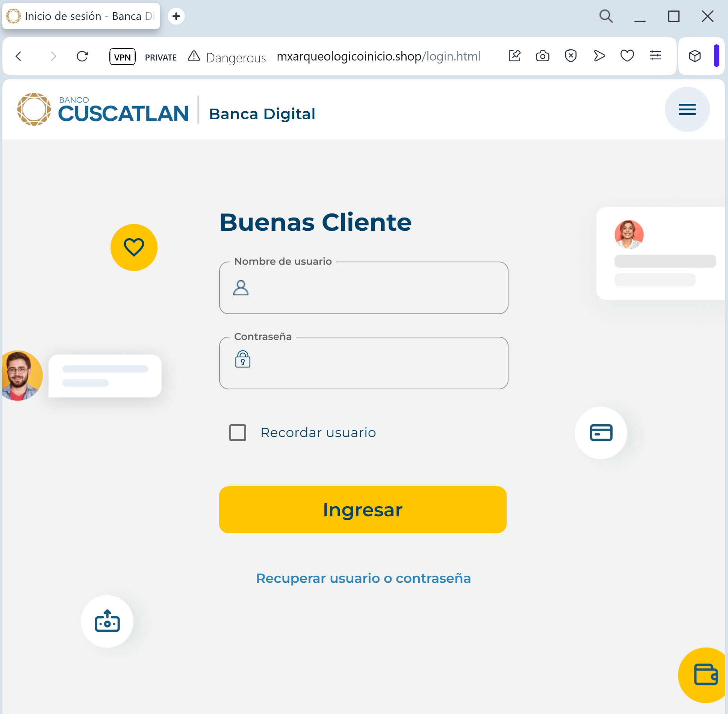728x714 pixels.
Task: Open Easy Setup sliders icon
Action: click(655, 56)
